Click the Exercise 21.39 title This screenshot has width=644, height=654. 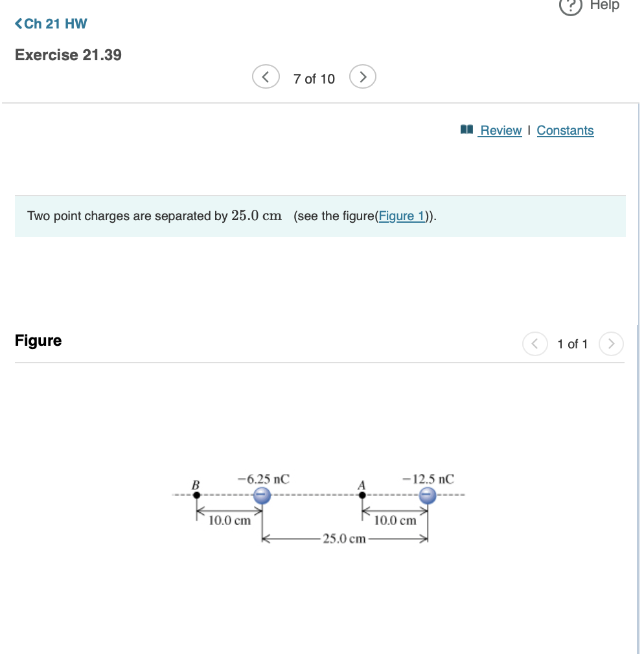click(x=67, y=55)
